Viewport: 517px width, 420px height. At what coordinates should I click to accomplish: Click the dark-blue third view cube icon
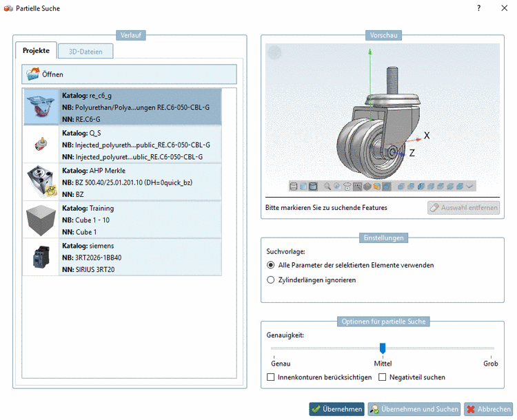[x=421, y=187]
